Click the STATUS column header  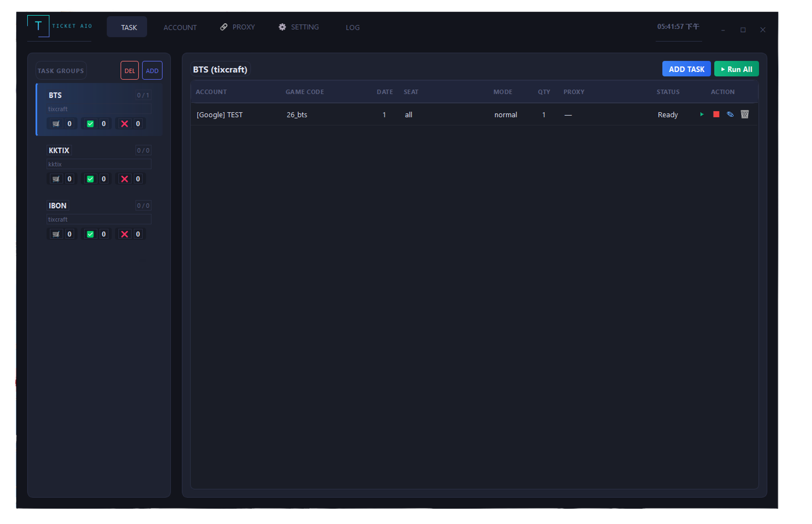coord(668,92)
